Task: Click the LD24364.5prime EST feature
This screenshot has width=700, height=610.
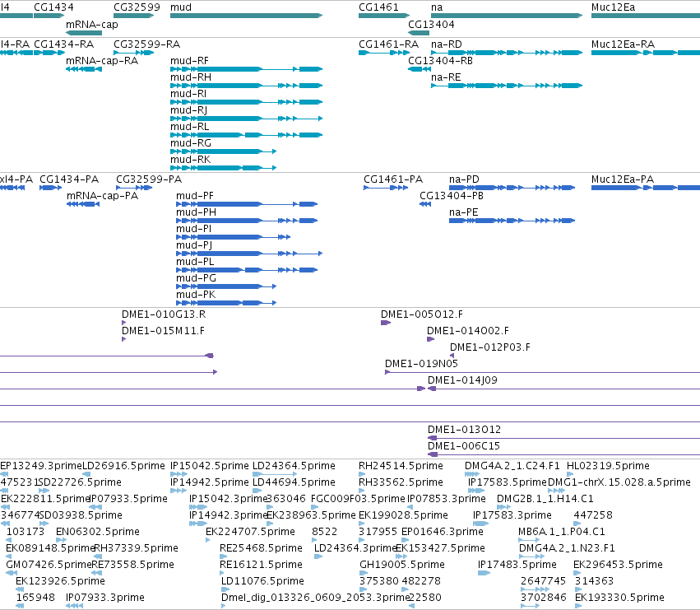Action: pos(275,474)
